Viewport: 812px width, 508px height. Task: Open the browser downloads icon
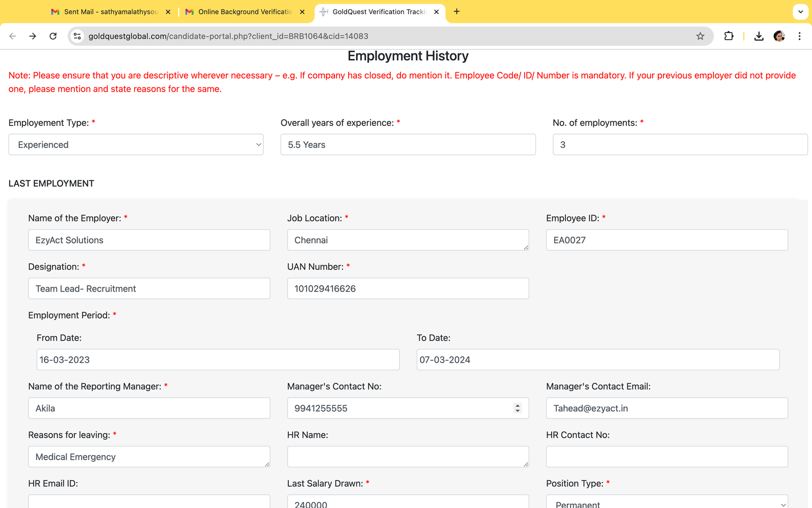[759, 36]
